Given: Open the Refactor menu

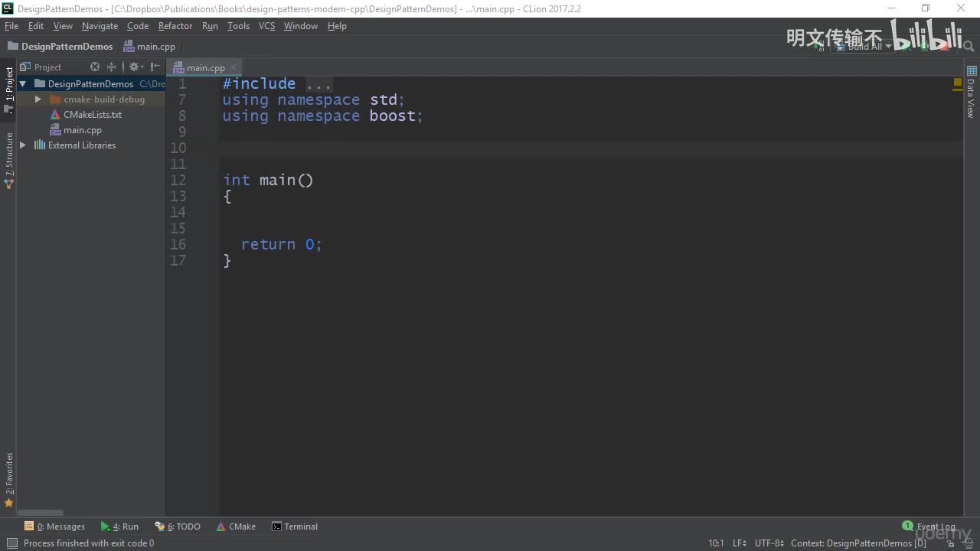Looking at the screenshot, I should tap(175, 26).
